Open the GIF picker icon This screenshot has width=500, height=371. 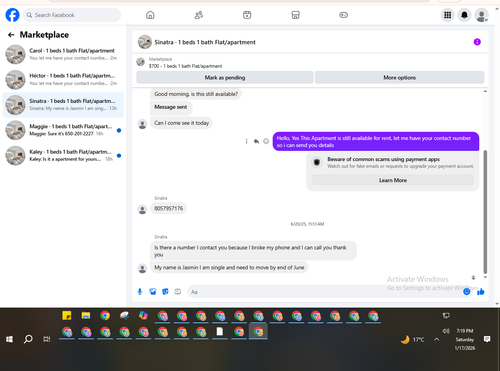[x=178, y=292]
